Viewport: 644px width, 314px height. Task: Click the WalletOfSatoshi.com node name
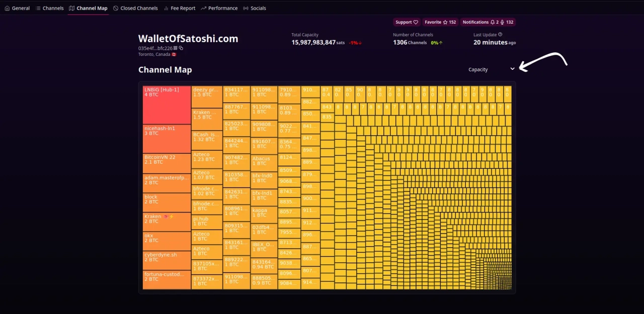tap(188, 39)
